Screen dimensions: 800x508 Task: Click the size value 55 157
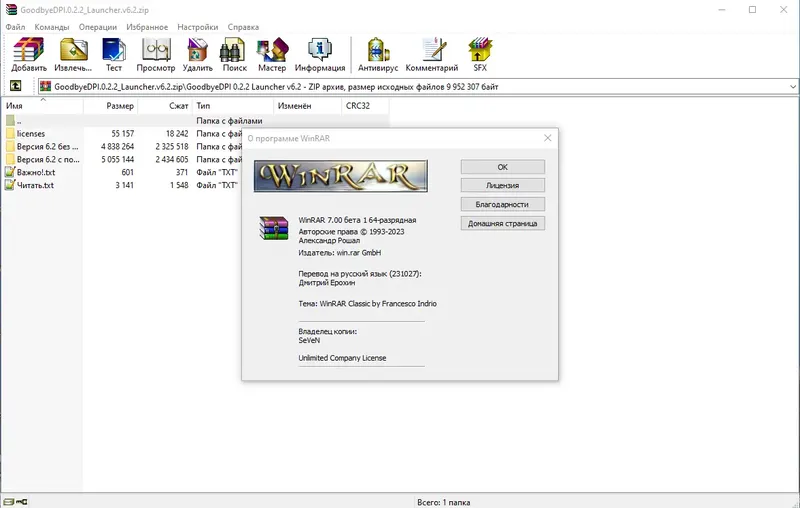pyautogui.click(x=122, y=134)
